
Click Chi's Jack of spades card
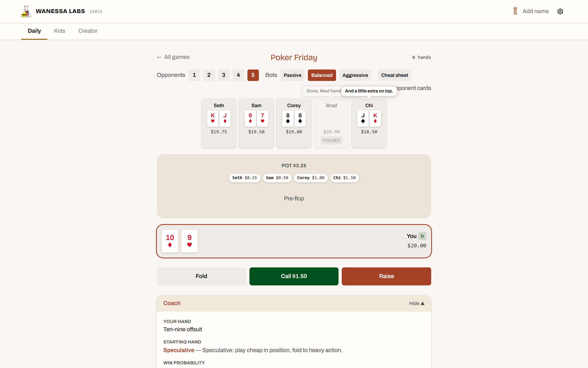pos(363,119)
